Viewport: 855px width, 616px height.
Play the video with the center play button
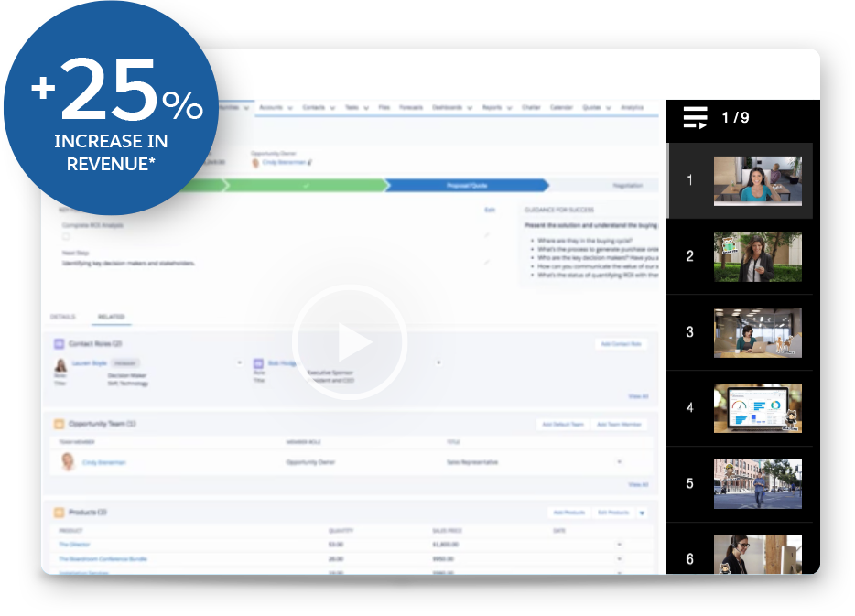(350, 342)
